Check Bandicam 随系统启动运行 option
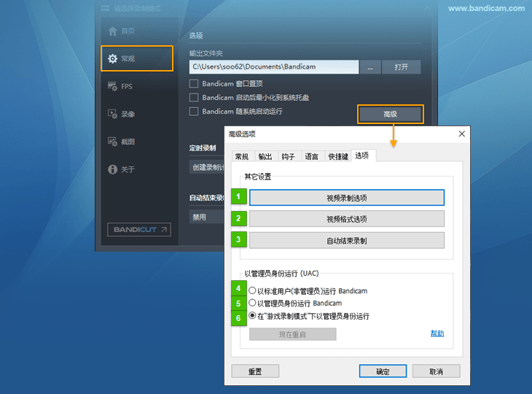 (x=194, y=112)
